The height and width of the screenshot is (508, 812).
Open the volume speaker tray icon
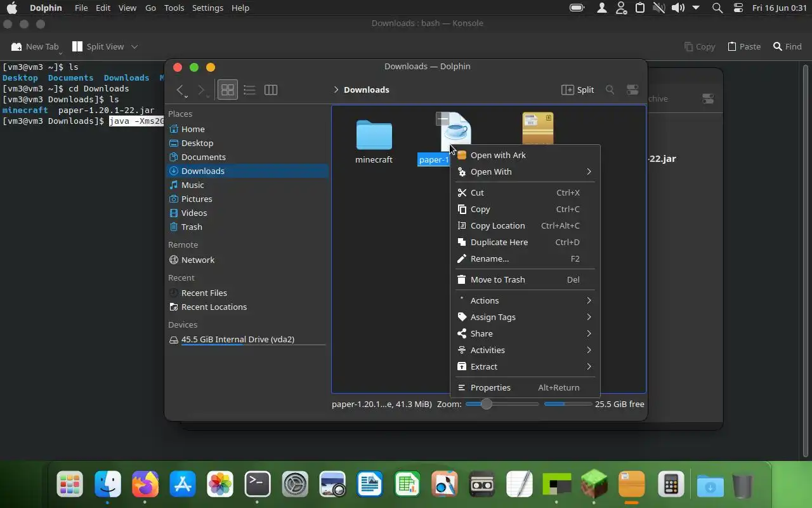[x=678, y=8]
